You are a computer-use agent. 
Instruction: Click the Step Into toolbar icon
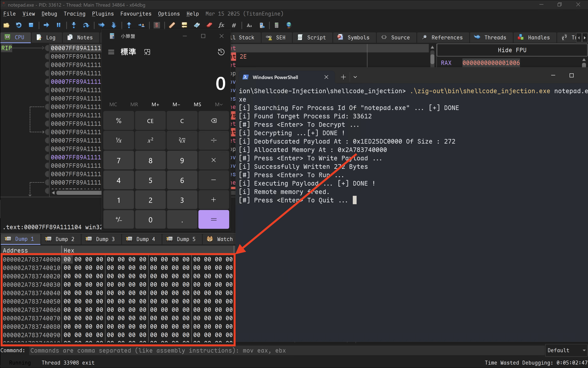[x=74, y=25]
